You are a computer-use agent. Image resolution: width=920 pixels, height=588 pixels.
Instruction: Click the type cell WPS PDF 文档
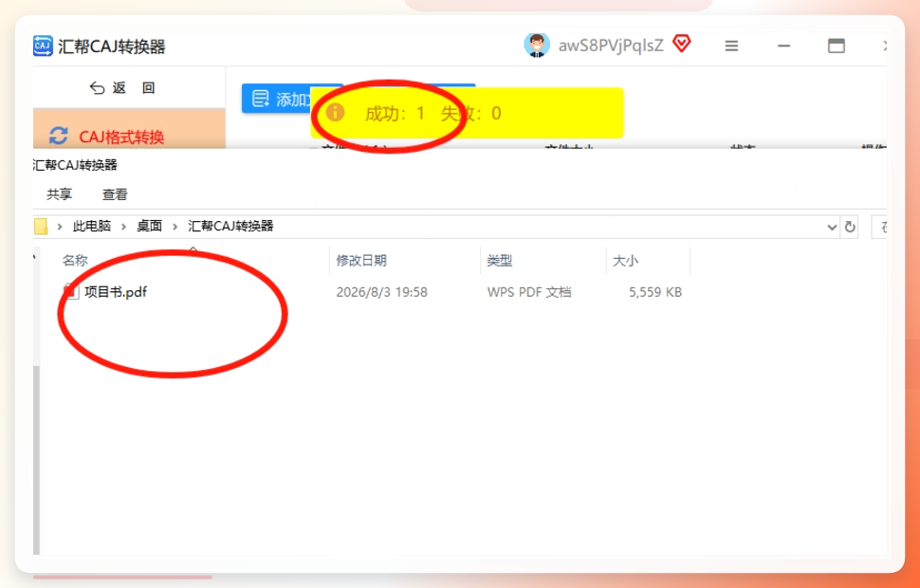coord(529,292)
